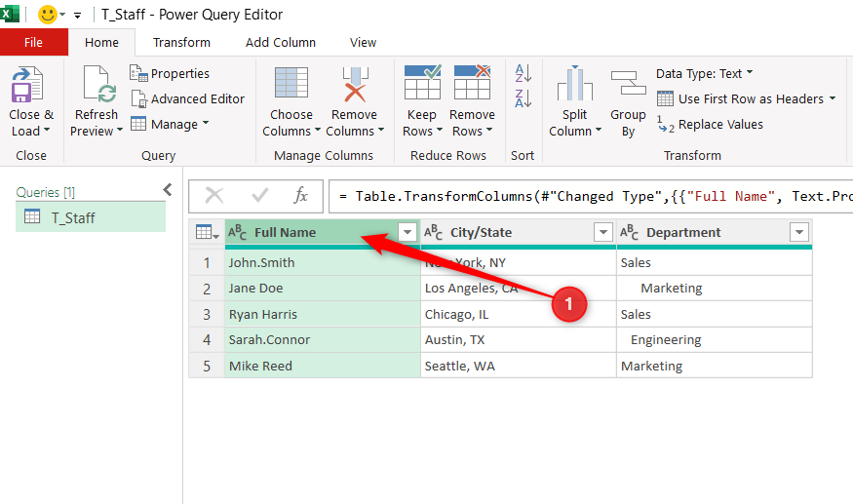853x504 pixels.
Task: Open the Remove Rows dropdown arrow
Action: 489,130
